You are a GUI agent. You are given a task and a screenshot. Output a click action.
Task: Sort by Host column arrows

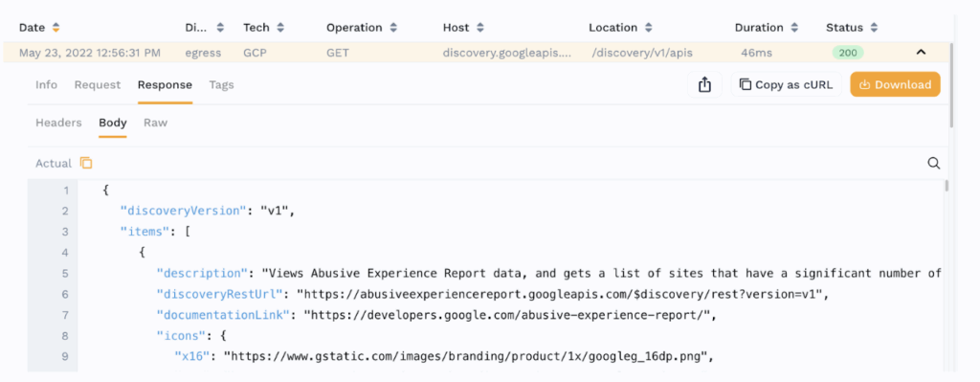coord(479,28)
